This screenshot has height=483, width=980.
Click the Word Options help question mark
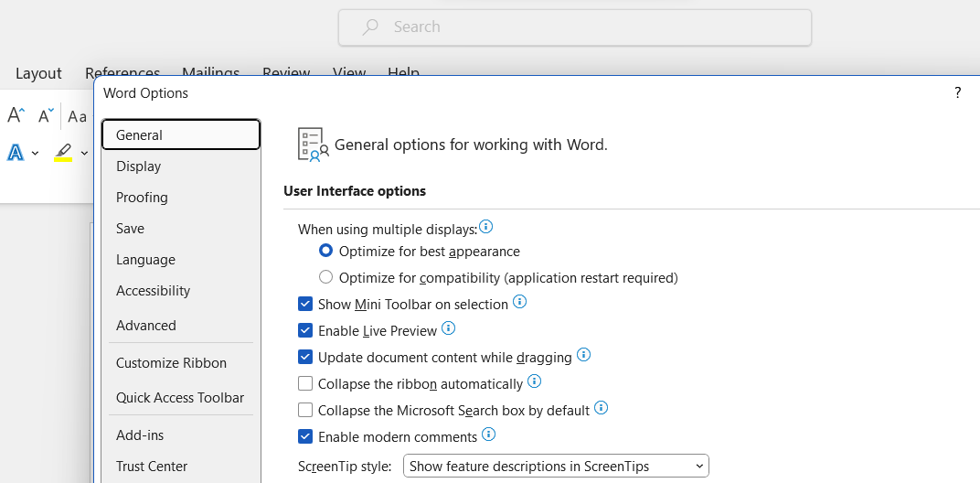957,92
